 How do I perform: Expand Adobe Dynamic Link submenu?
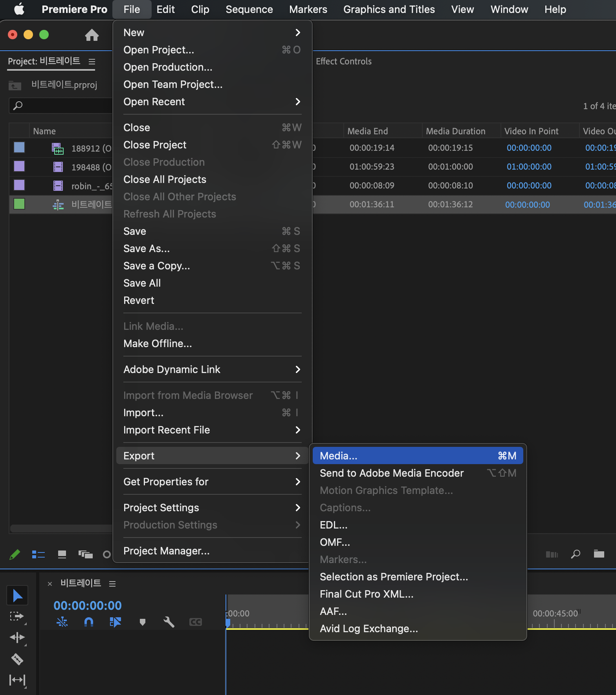coord(212,369)
